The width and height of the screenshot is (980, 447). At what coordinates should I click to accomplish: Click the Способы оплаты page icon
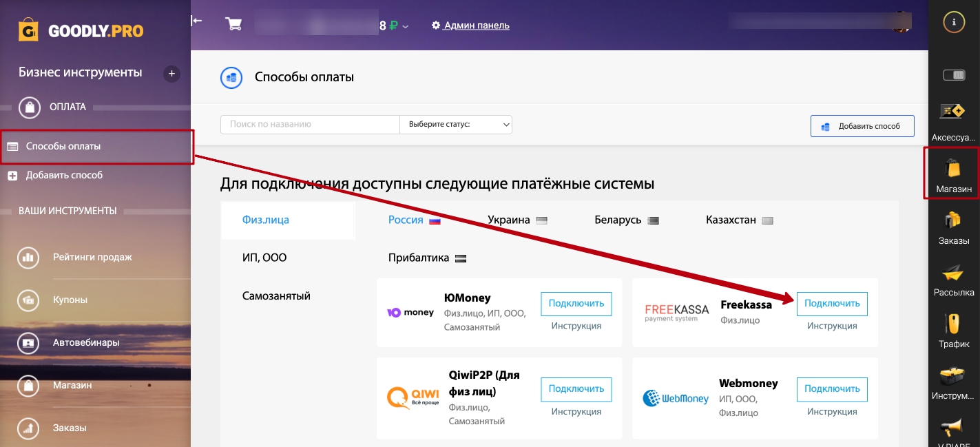tap(231, 78)
